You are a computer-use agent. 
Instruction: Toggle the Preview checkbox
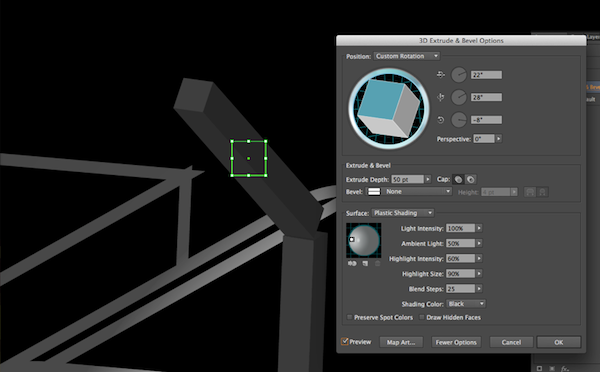[345, 341]
